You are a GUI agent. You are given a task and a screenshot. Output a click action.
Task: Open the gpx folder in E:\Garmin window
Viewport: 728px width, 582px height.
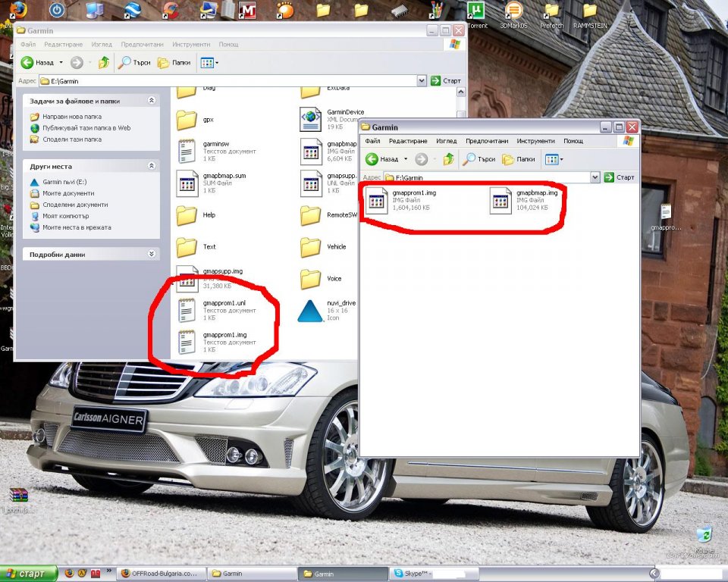tap(187, 120)
